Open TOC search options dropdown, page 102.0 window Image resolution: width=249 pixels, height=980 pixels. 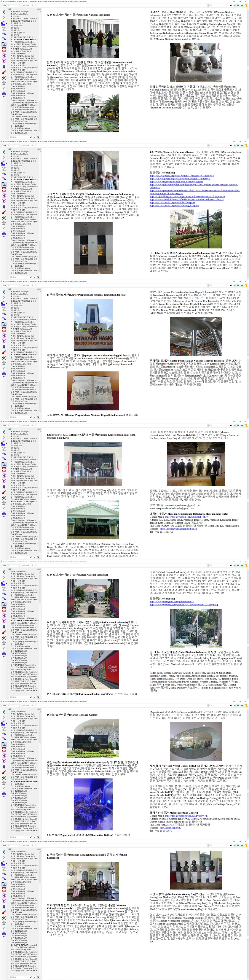coord(35,137)
